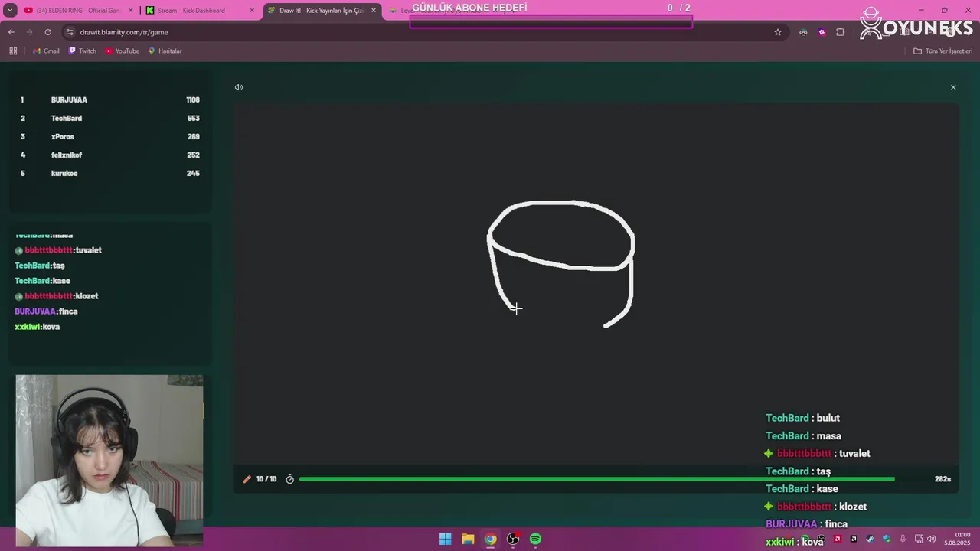This screenshot has width=980, height=551.
Task: Go back to the previous page
Action: pyautogui.click(x=11, y=32)
